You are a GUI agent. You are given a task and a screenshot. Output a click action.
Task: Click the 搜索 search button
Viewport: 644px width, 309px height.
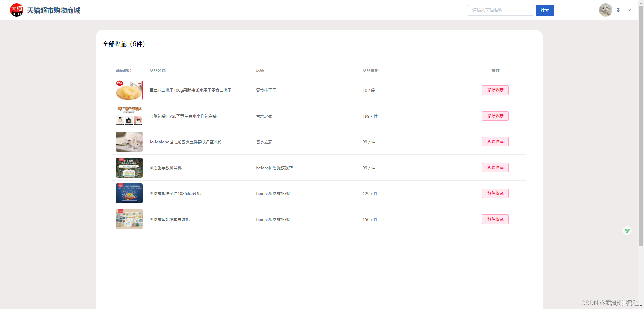click(x=545, y=10)
